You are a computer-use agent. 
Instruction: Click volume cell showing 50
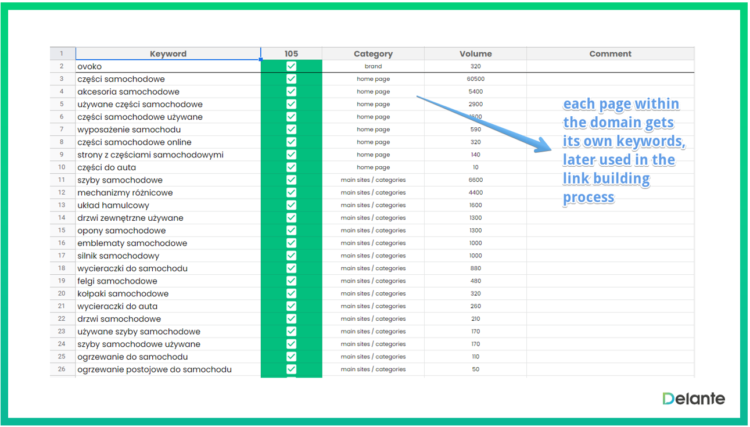click(x=475, y=369)
